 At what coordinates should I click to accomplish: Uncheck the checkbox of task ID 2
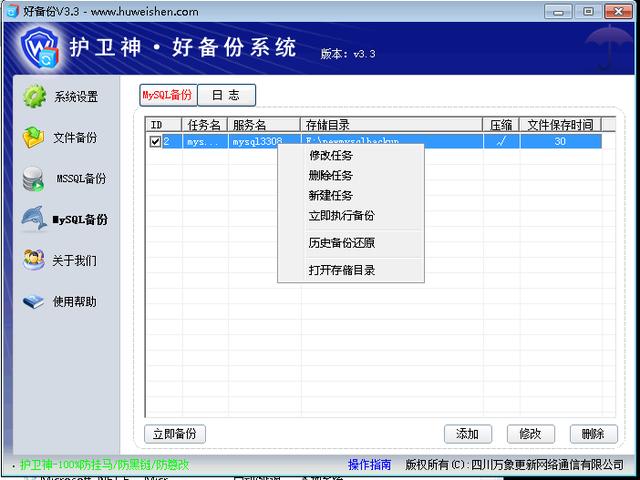click(x=155, y=142)
